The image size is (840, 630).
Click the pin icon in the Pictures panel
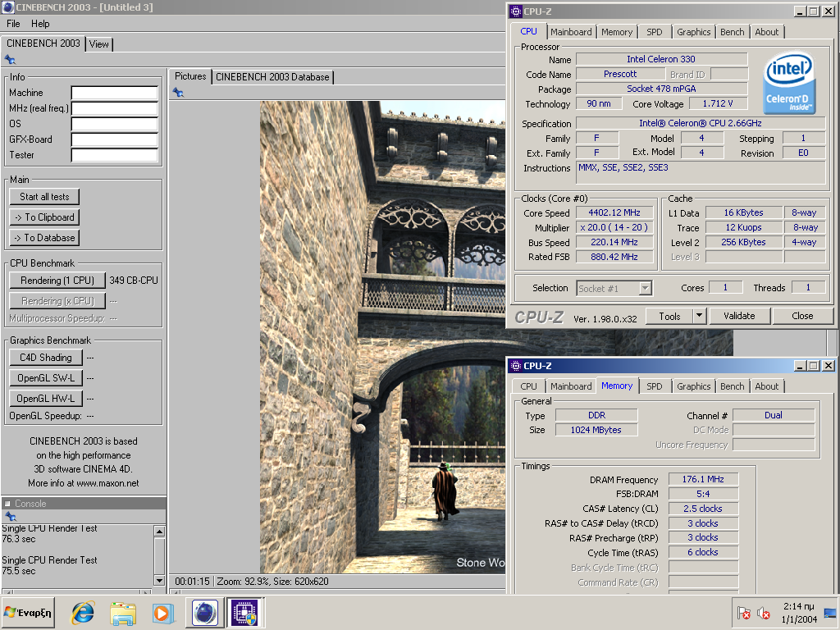pos(178,94)
